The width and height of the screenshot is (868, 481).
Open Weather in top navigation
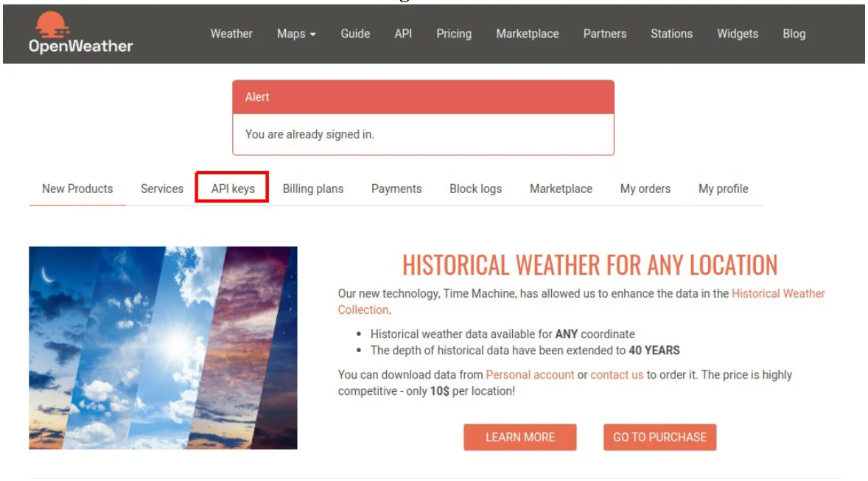point(231,34)
